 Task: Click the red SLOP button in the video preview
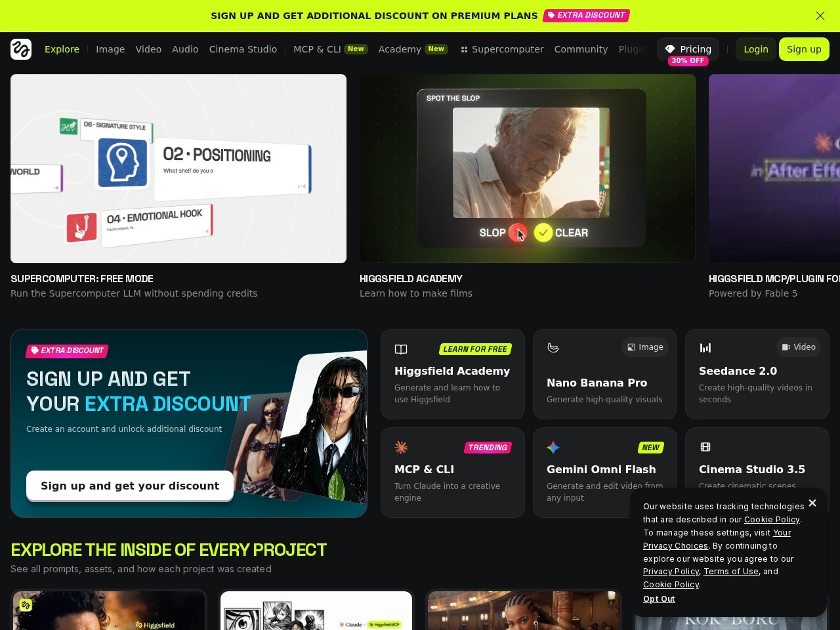pyautogui.click(x=518, y=233)
